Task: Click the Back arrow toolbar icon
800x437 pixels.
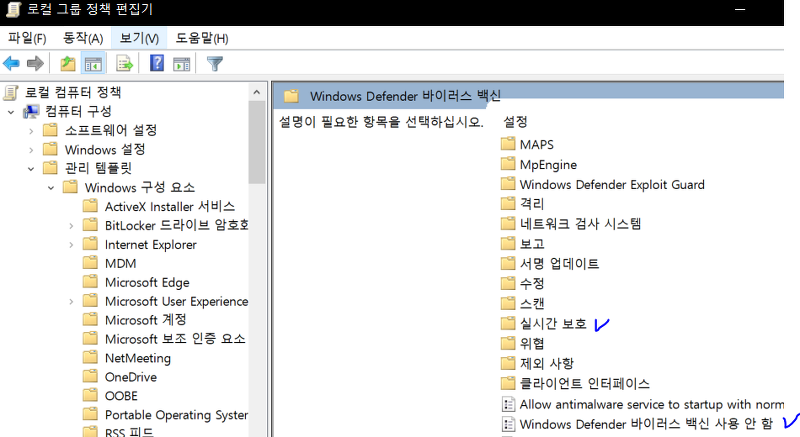Action: [11, 64]
